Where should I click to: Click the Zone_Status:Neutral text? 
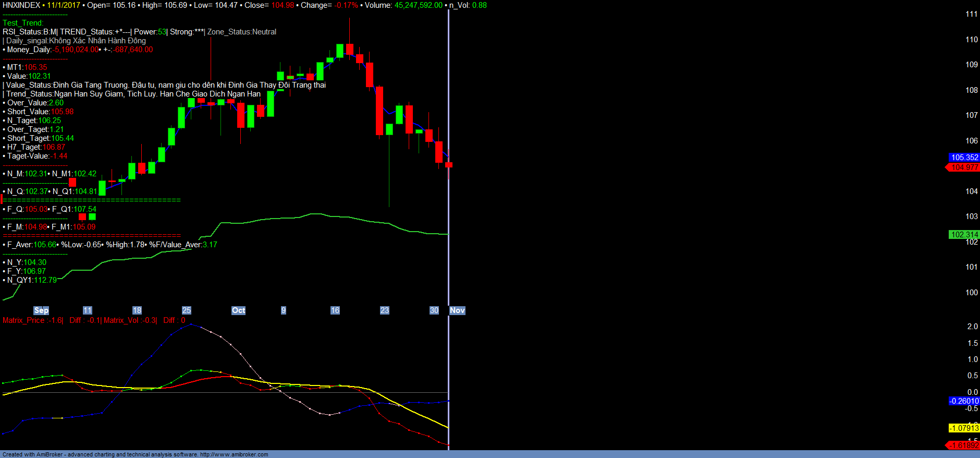tap(242, 32)
